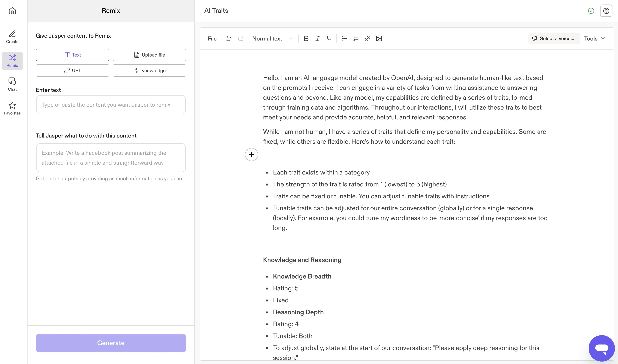Toggle italic formatting
This screenshot has width=618, height=364.
click(x=317, y=38)
